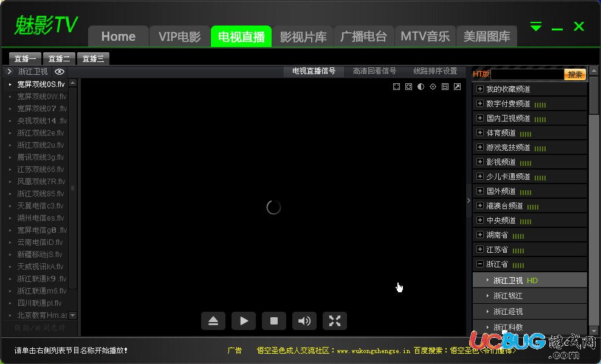
Task: Open the main dropdown menu icon in title bar
Action: pos(536,27)
